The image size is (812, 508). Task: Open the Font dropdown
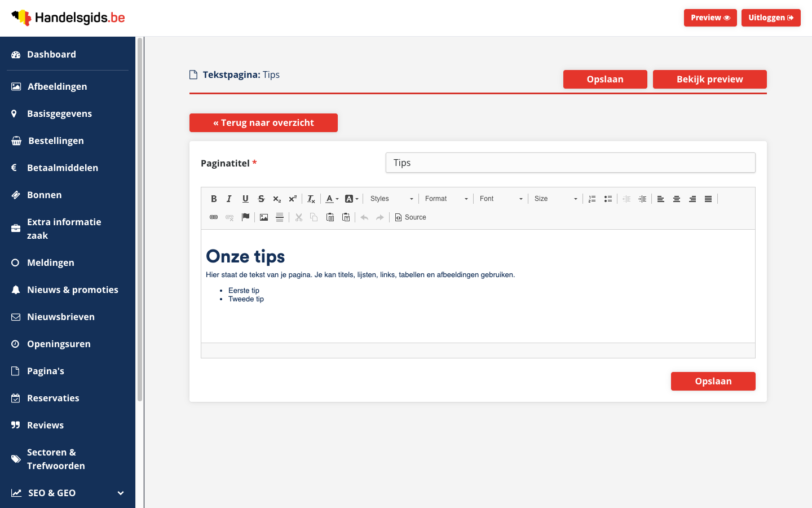coord(501,199)
